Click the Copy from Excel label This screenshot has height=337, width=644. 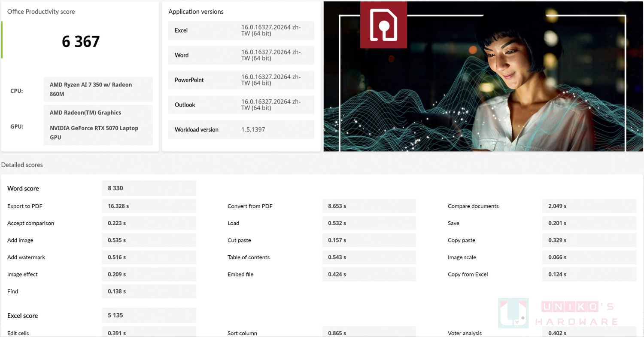coord(468,274)
